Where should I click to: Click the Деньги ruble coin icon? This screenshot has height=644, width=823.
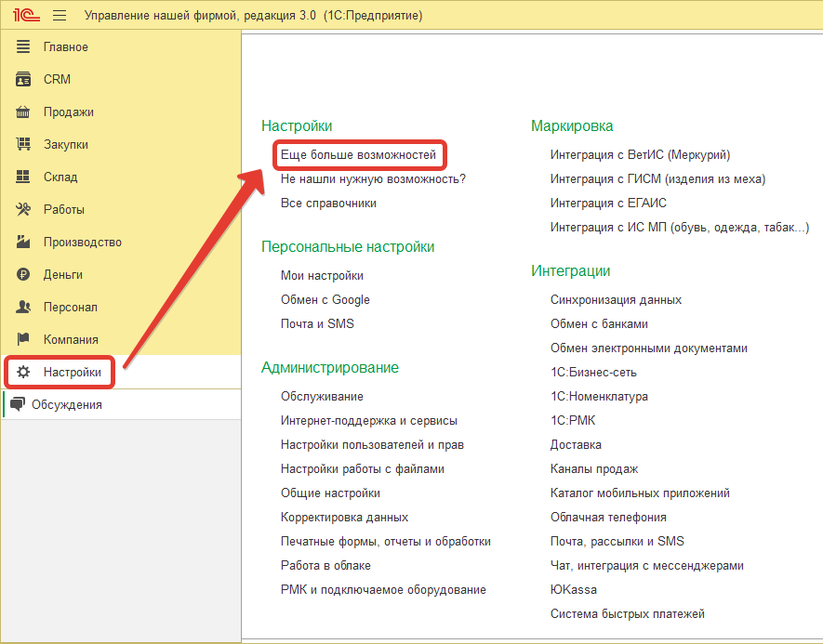[x=23, y=274]
